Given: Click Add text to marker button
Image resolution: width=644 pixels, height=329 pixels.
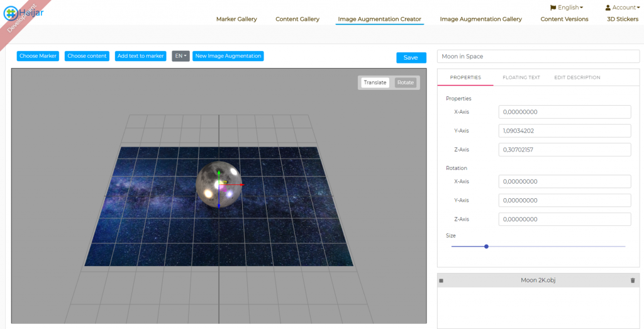Looking at the screenshot, I should tap(140, 56).
